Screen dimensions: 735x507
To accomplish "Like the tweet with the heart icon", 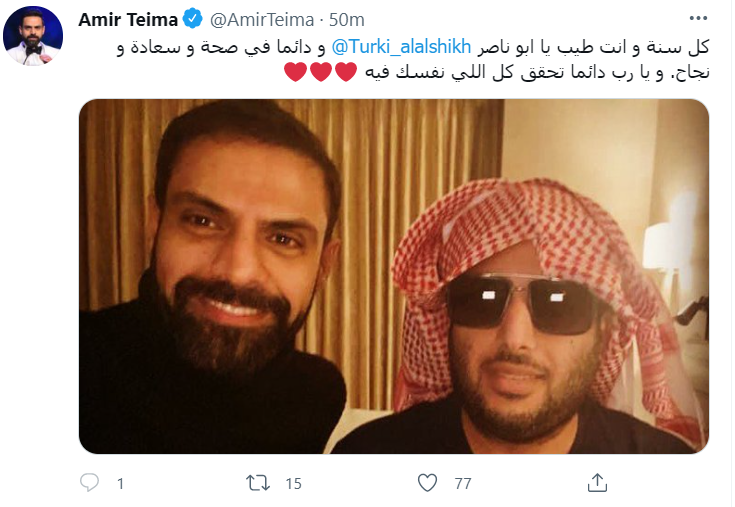I will pyautogui.click(x=427, y=483).
